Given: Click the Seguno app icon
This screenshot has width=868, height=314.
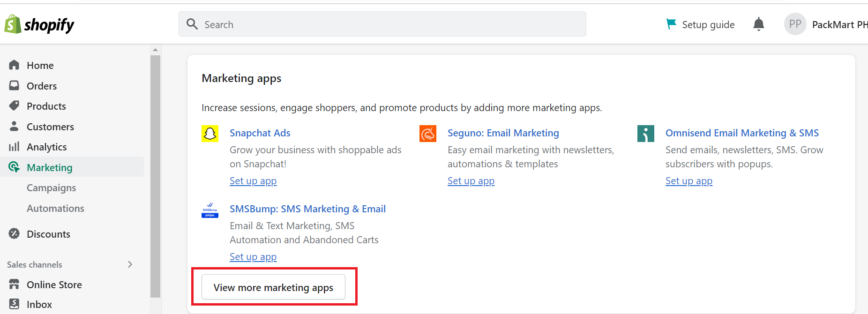Looking at the screenshot, I should (428, 134).
